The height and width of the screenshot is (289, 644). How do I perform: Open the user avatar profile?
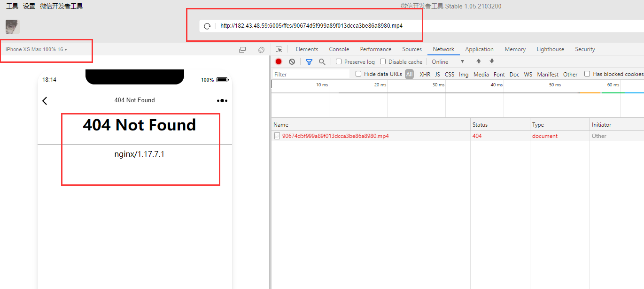13,27
